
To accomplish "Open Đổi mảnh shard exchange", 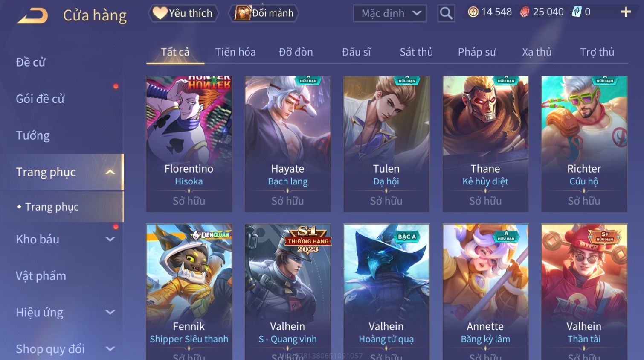I will pyautogui.click(x=264, y=13).
